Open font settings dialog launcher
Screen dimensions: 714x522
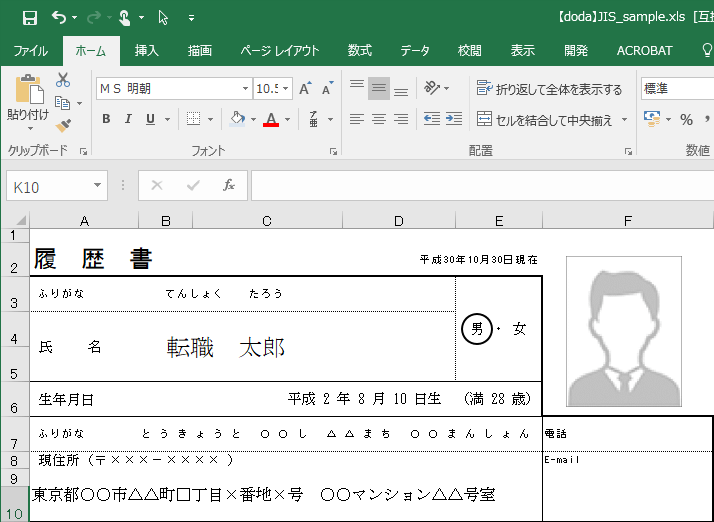tap(333, 152)
